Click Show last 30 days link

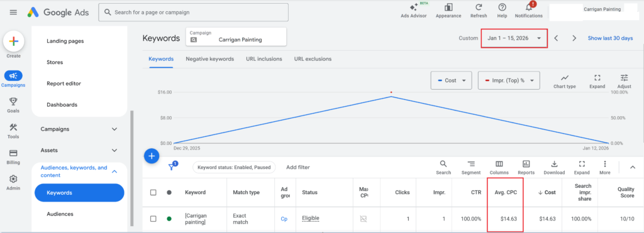610,38
